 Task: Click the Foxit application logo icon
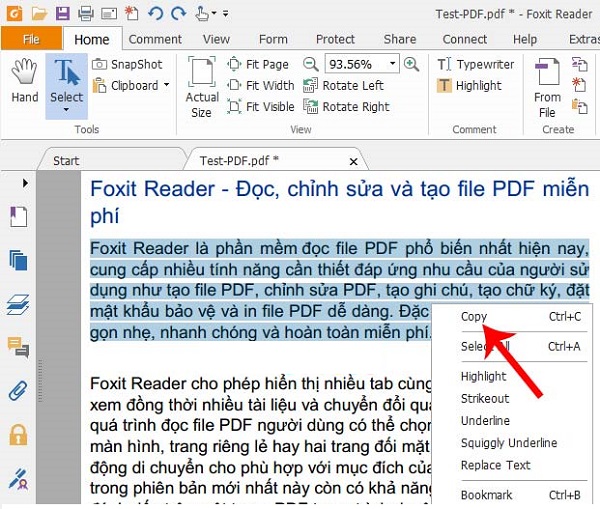(15, 14)
